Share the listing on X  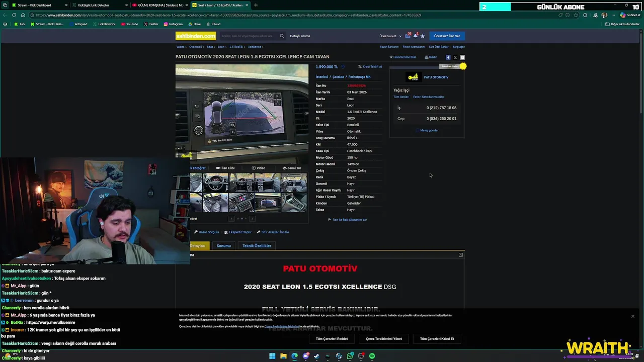(455, 57)
